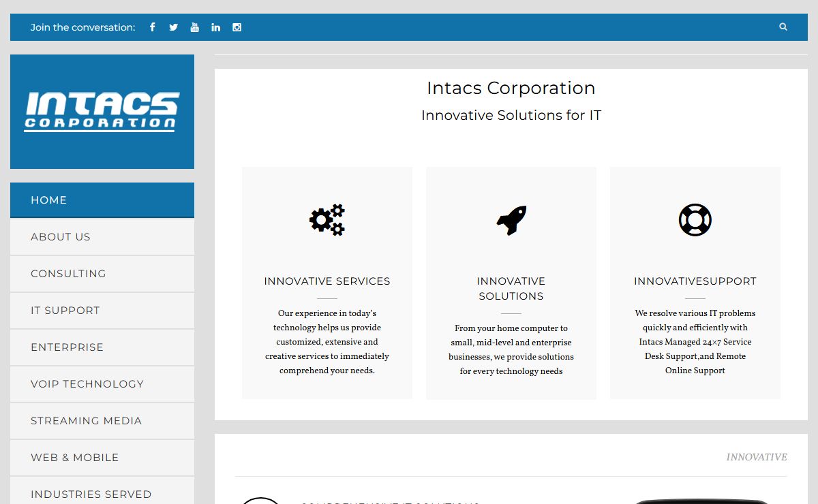Open the Instagram social icon
Image resolution: width=818 pixels, height=504 pixels.
tap(237, 27)
